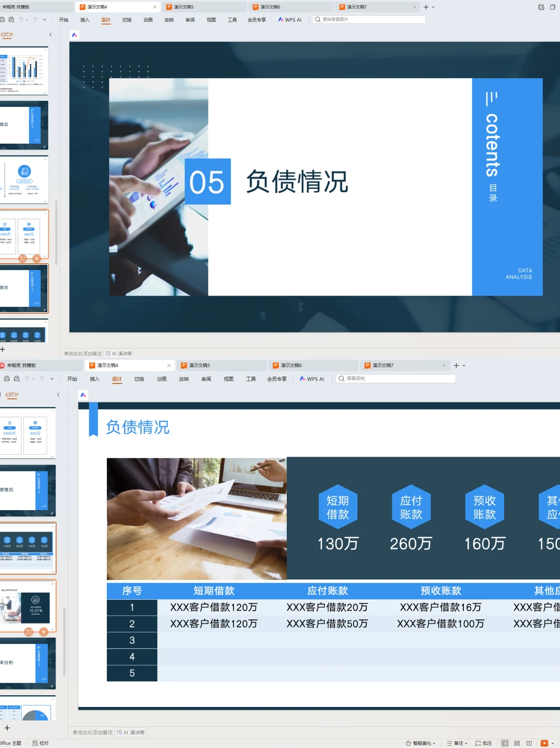560x748 pixels.
Task: Switch to the 插入 ribbon tab
Action: pyautogui.click(x=94, y=378)
